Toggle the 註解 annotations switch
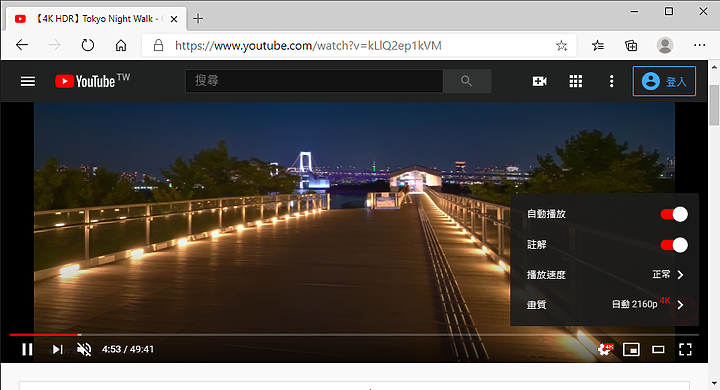This screenshot has height=390, width=720. pyautogui.click(x=674, y=245)
